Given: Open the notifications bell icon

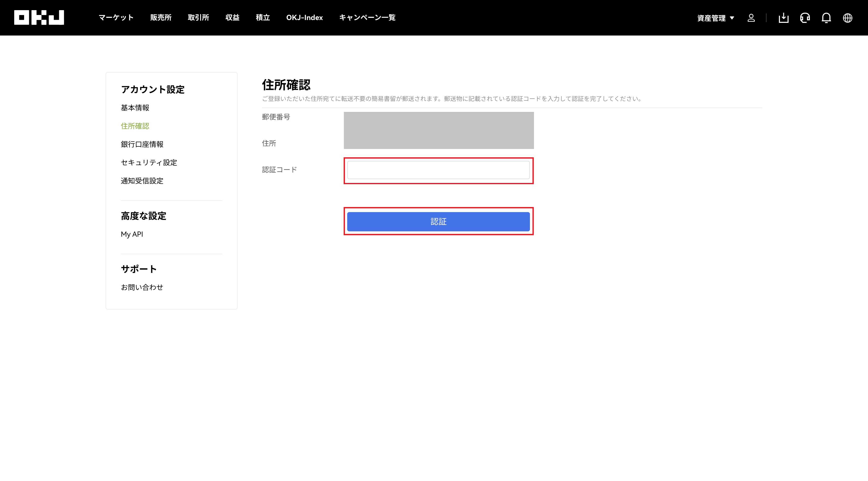Looking at the screenshot, I should click(826, 18).
